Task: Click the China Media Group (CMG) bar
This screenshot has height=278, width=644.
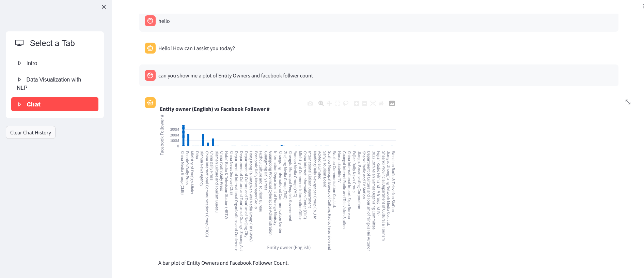Action: pyautogui.click(x=183, y=136)
